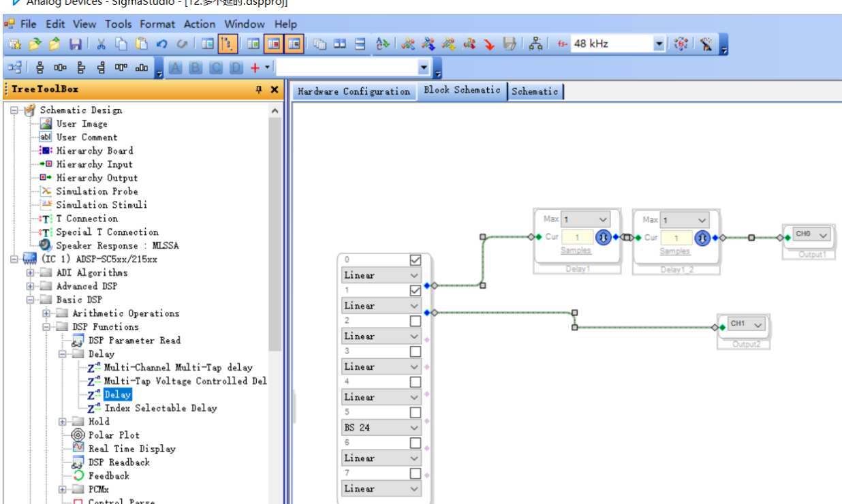Viewport: 842px width, 504px height.
Task: Open the Delay1_2 Max dropdown
Action: pos(702,220)
